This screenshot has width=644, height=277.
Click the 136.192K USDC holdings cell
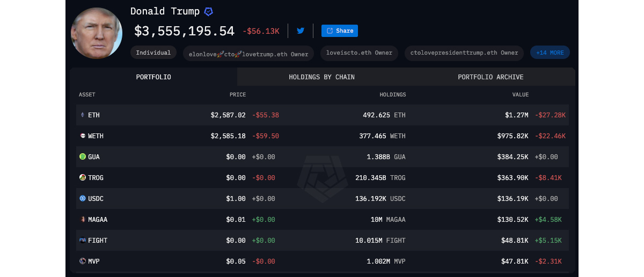click(380, 199)
